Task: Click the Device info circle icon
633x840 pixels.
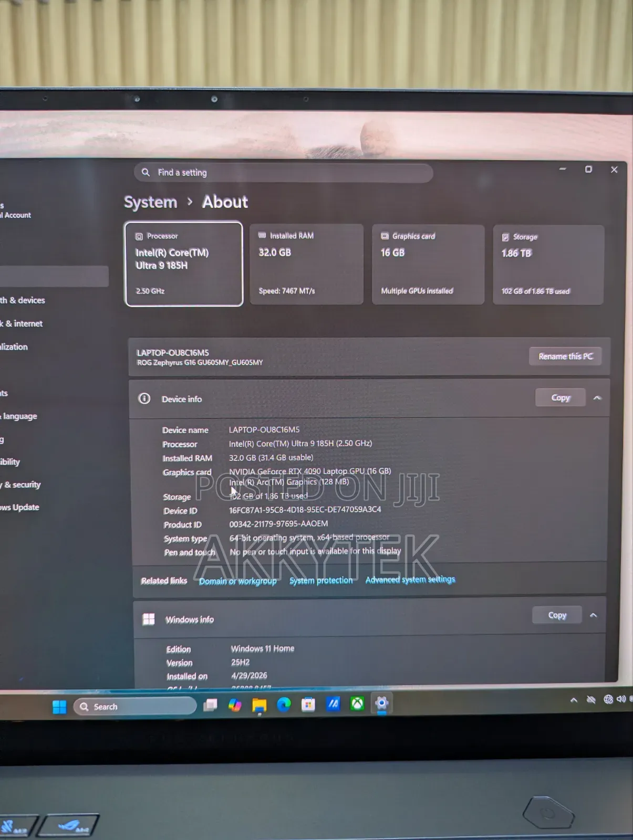Action: [144, 398]
